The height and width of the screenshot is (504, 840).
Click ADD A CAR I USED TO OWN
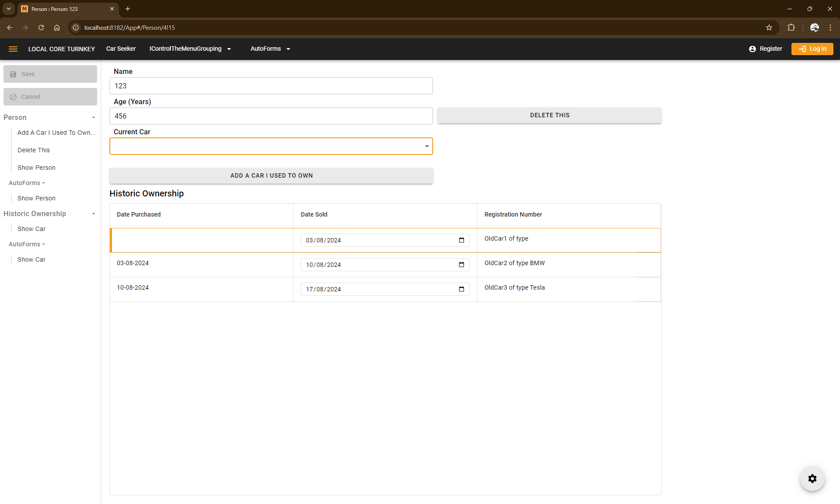(271, 176)
